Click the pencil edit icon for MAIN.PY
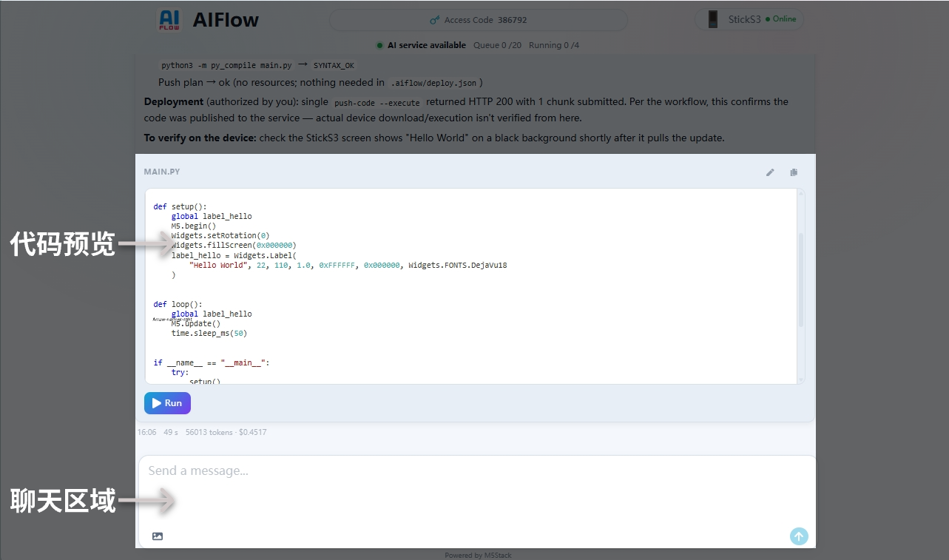This screenshot has height=560, width=949. click(x=770, y=172)
